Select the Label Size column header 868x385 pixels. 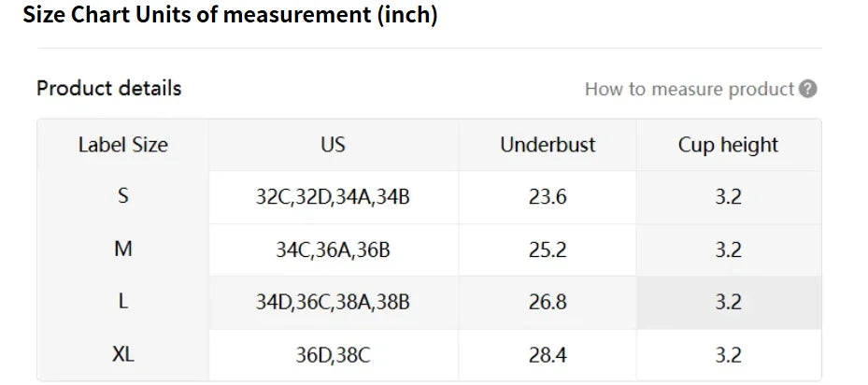tap(123, 145)
